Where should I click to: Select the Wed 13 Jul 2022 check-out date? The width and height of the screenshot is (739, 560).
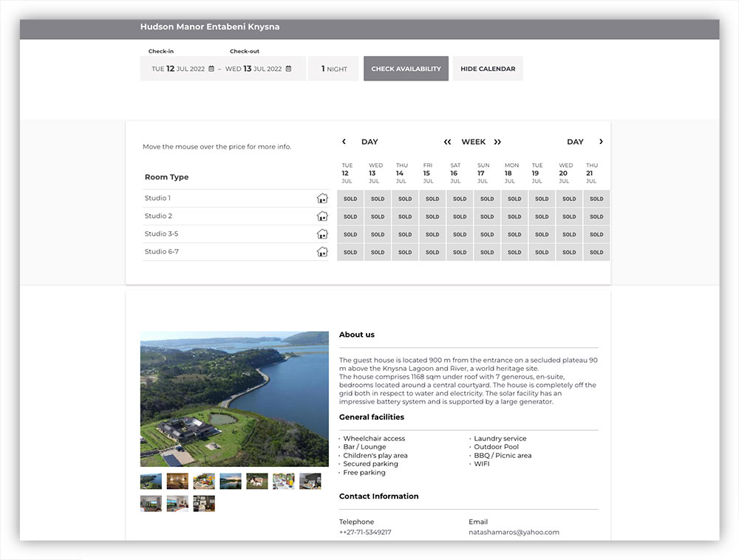[x=253, y=69]
